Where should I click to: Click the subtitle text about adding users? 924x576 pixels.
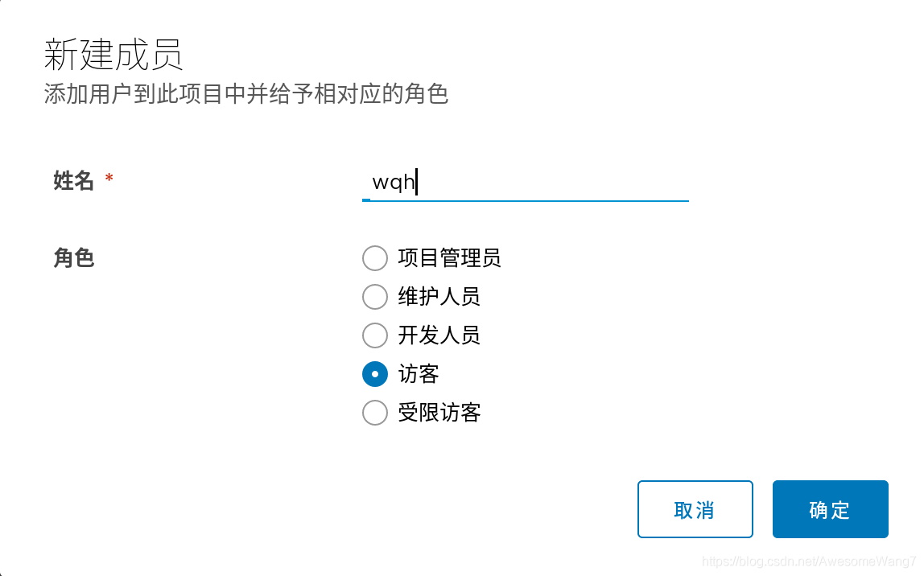246,95
